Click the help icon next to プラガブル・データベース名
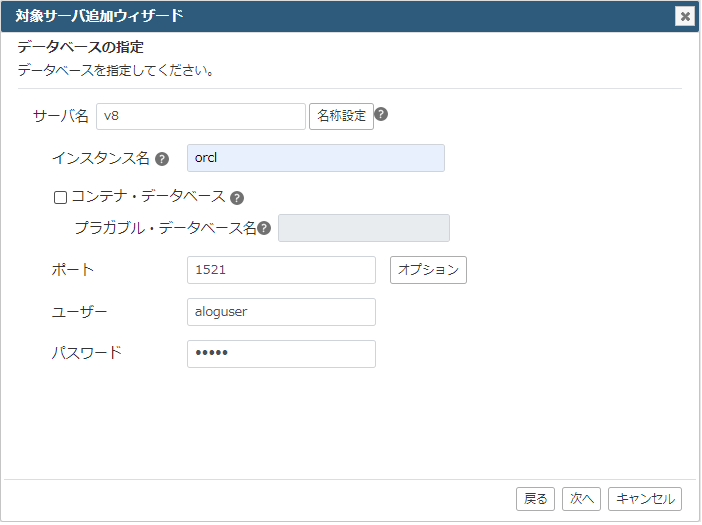This screenshot has width=702, height=525. (x=264, y=228)
